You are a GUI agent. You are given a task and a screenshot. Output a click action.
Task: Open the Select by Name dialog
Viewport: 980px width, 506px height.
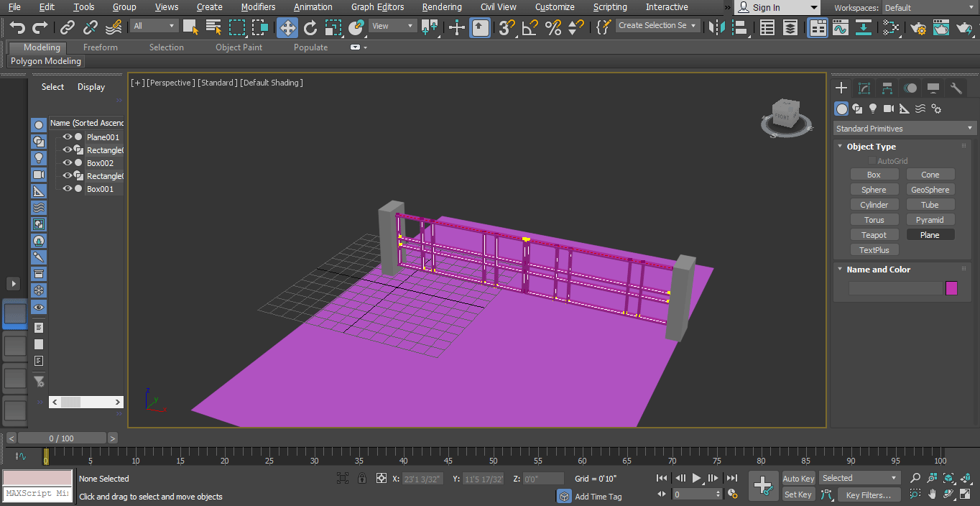pos(213,26)
